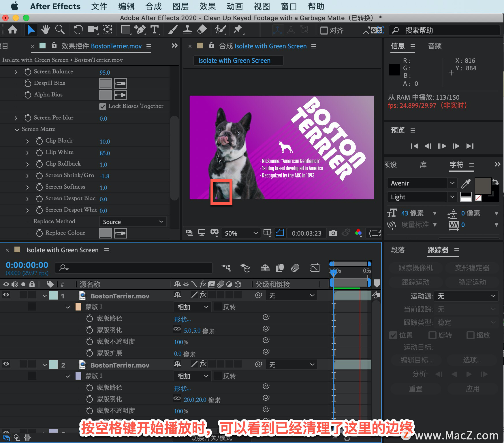Select the Rectangle shape tool
The height and width of the screenshot is (443, 504).
(x=126, y=30)
